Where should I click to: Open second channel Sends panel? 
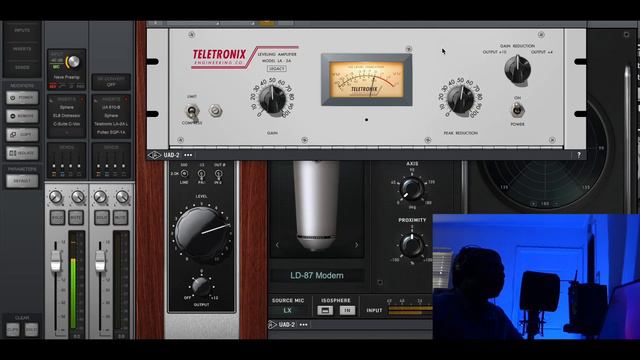(111, 161)
